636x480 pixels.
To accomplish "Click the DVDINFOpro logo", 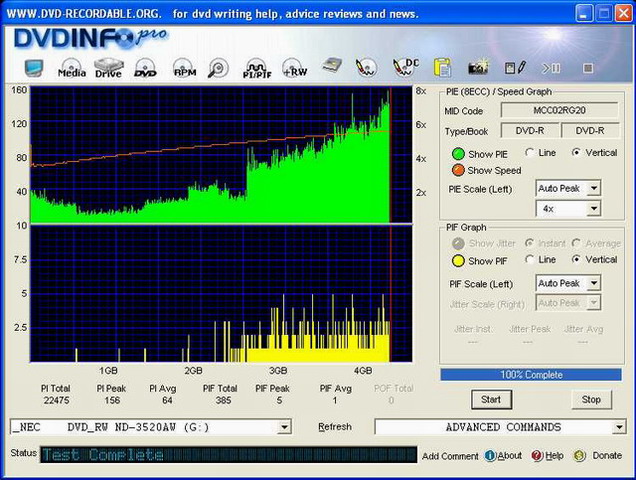I will click(x=90, y=39).
